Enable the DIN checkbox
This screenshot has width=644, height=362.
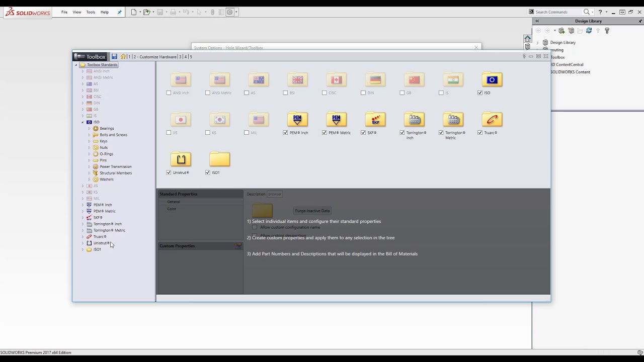363,93
